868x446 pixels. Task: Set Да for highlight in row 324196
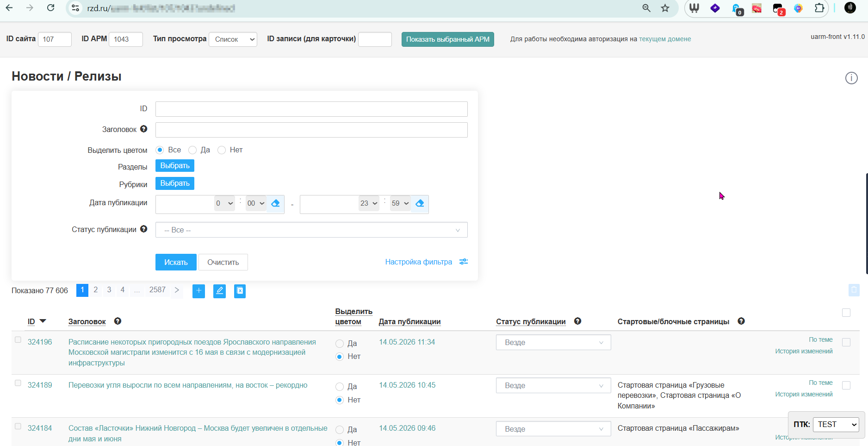(x=340, y=344)
